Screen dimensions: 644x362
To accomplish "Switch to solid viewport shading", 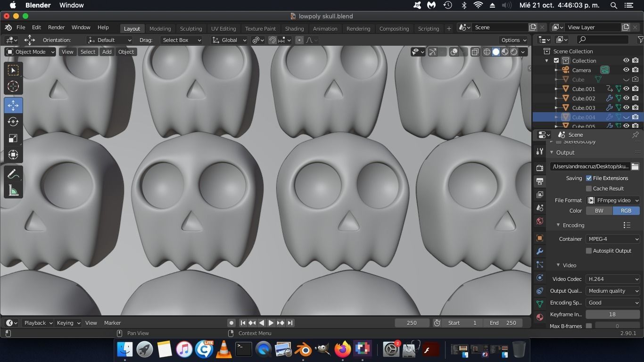I will tap(496, 52).
